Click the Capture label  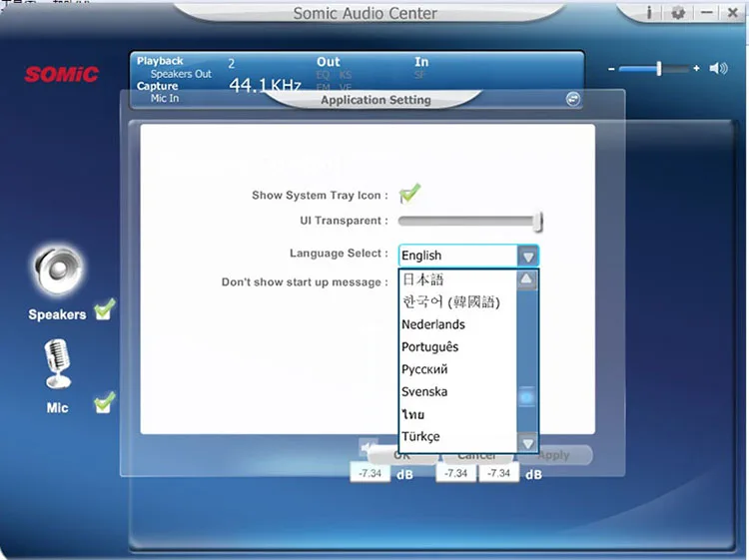pos(157,86)
